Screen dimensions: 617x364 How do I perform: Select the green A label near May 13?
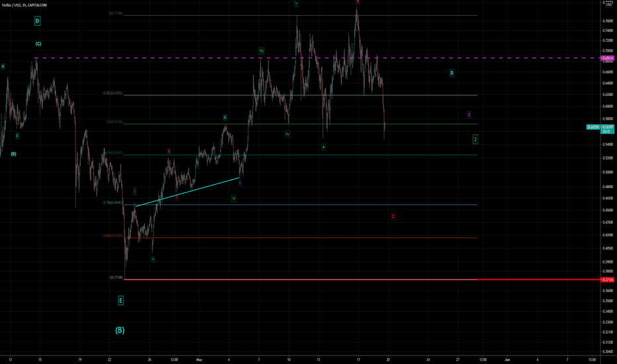click(x=324, y=147)
